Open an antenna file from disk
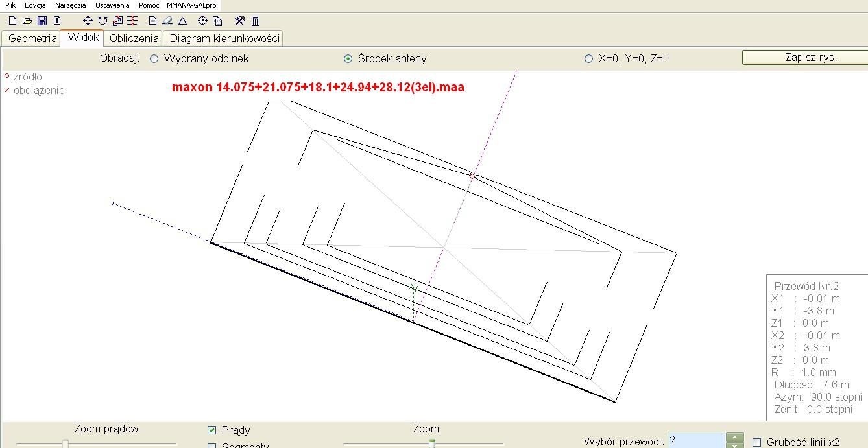Screen dimensions: 868x448 (x=27, y=21)
